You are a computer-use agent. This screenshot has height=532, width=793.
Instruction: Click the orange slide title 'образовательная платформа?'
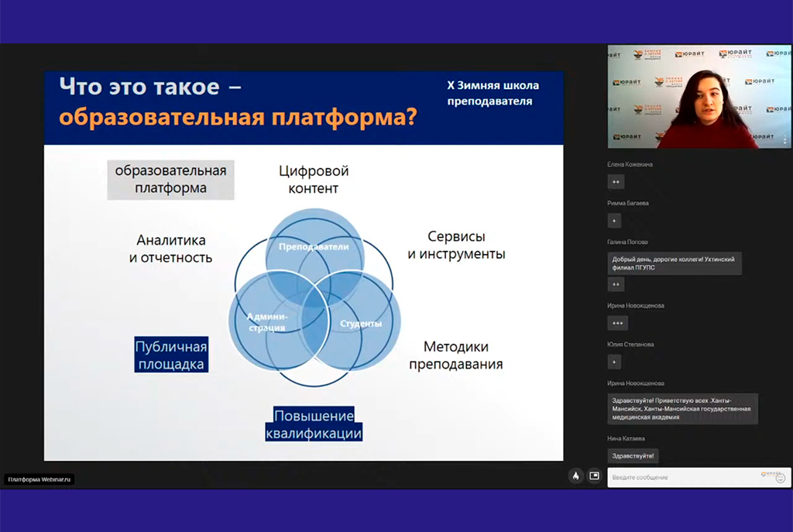point(239,118)
